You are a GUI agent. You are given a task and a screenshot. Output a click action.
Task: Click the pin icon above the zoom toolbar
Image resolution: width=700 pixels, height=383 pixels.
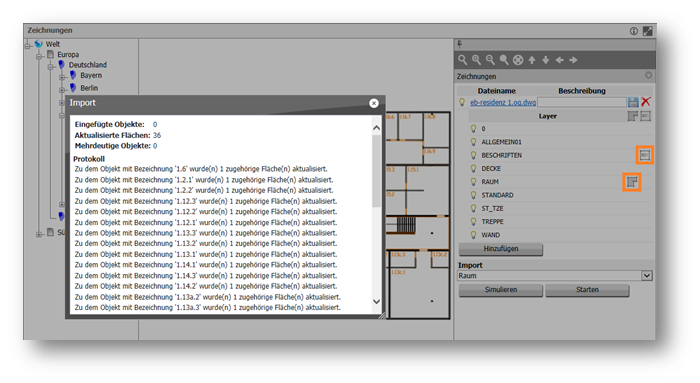click(x=460, y=44)
